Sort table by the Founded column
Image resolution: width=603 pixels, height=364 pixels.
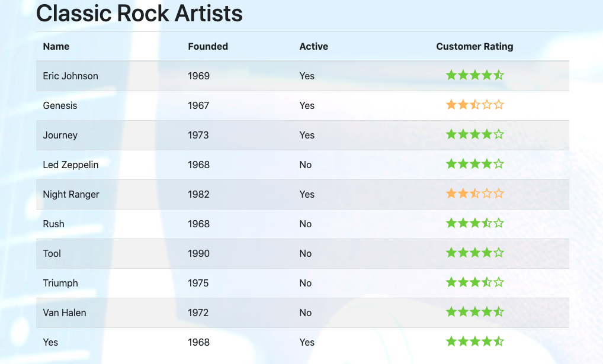pyautogui.click(x=208, y=46)
